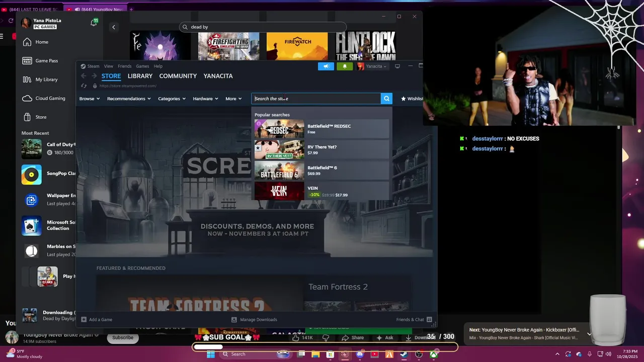Viewport: 644px width, 362px height.
Task: Select Battlefield 6 search suggestion
Action: pos(321,170)
